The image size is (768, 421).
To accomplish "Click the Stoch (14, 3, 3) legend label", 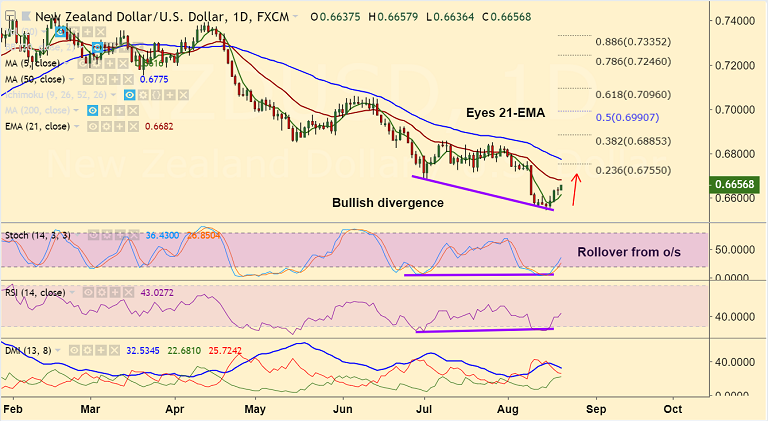I will point(38,235).
